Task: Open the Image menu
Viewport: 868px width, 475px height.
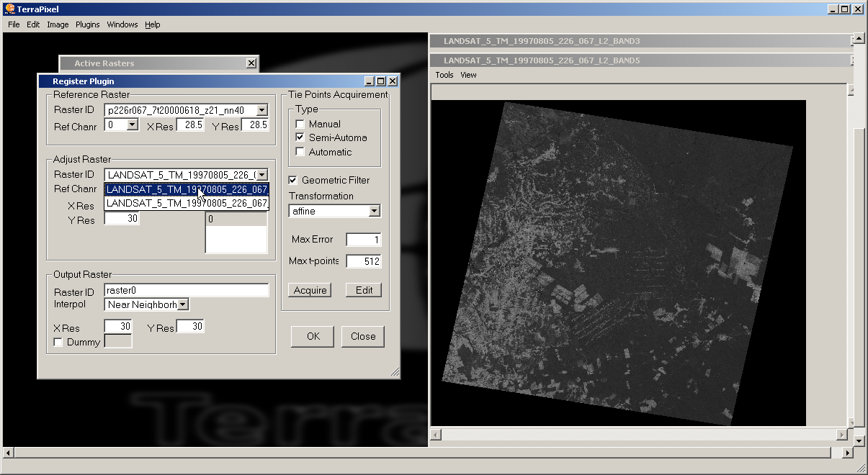Action: tap(58, 24)
